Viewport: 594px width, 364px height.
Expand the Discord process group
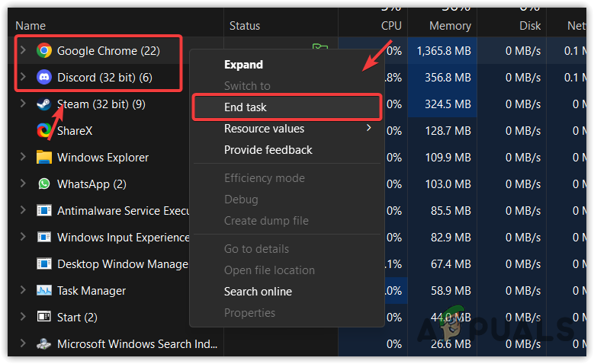pyautogui.click(x=23, y=78)
